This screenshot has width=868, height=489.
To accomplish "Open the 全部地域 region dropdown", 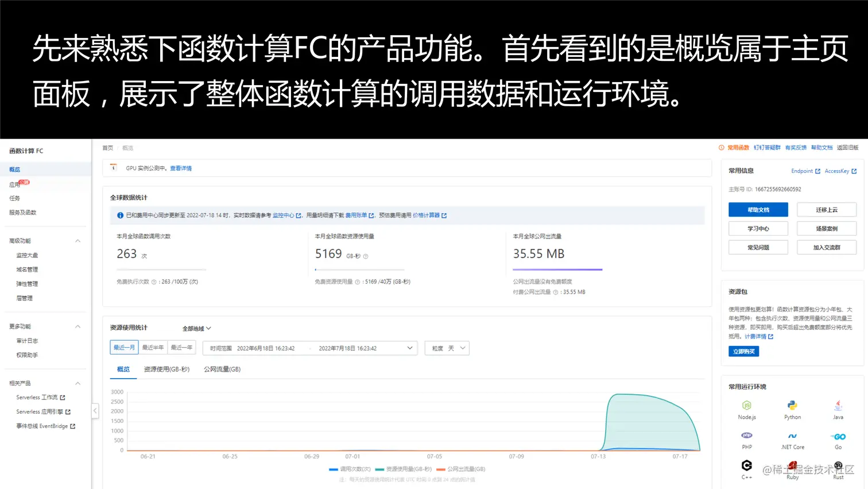I will [x=195, y=328].
